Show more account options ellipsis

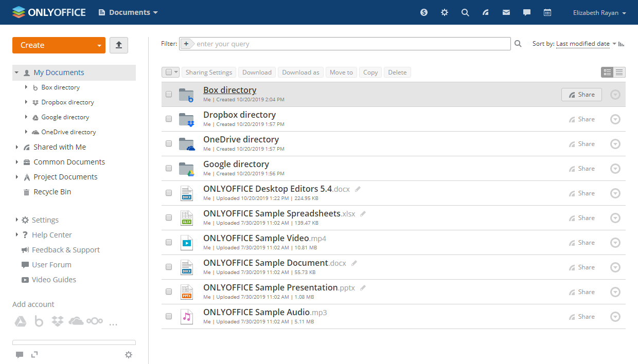(x=113, y=324)
